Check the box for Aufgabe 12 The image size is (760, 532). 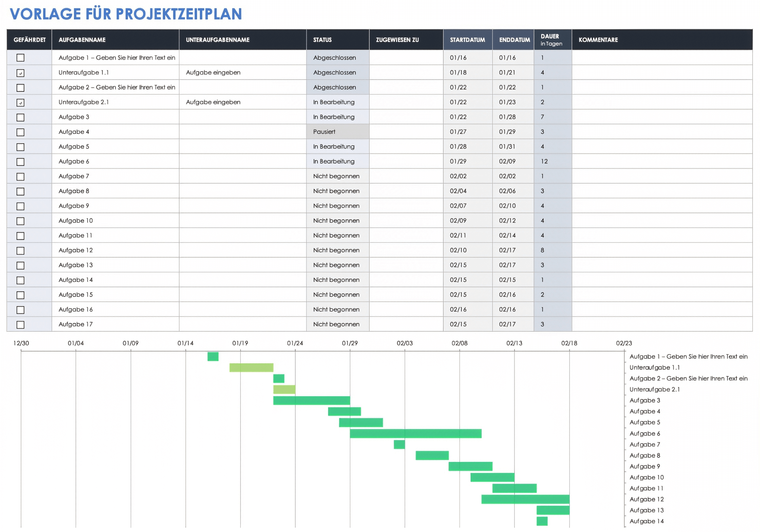click(21, 251)
